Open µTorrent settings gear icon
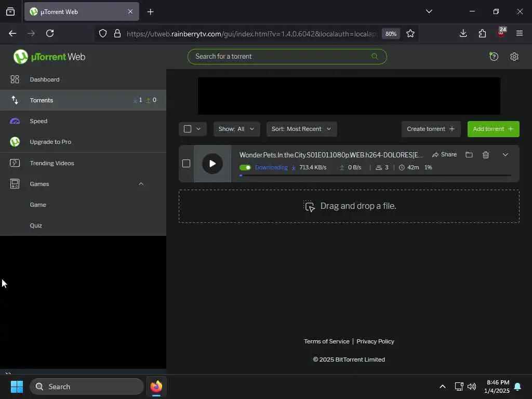Image resolution: width=532 pixels, height=399 pixels. [514, 57]
